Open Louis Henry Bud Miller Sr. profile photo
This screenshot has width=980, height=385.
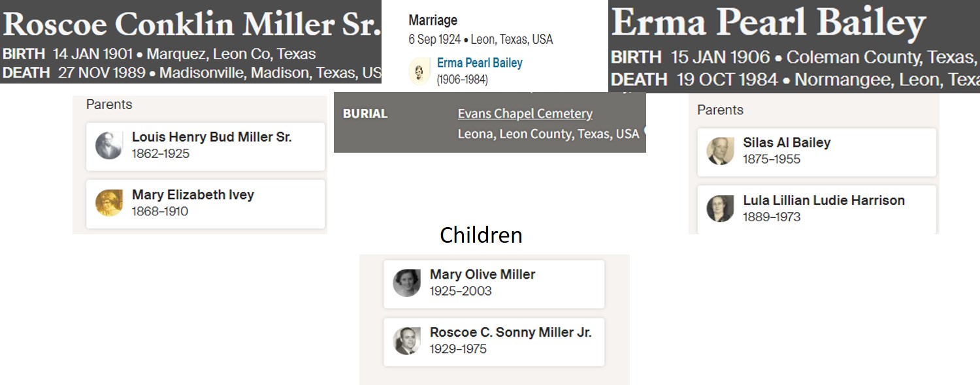108,146
